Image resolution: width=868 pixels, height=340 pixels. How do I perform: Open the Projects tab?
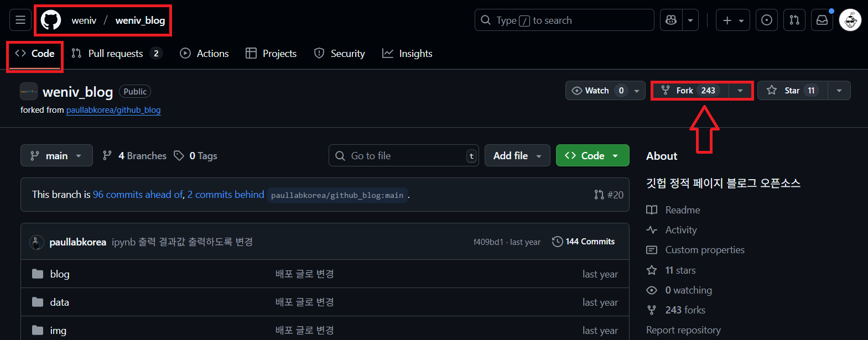pyautogui.click(x=271, y=54)
